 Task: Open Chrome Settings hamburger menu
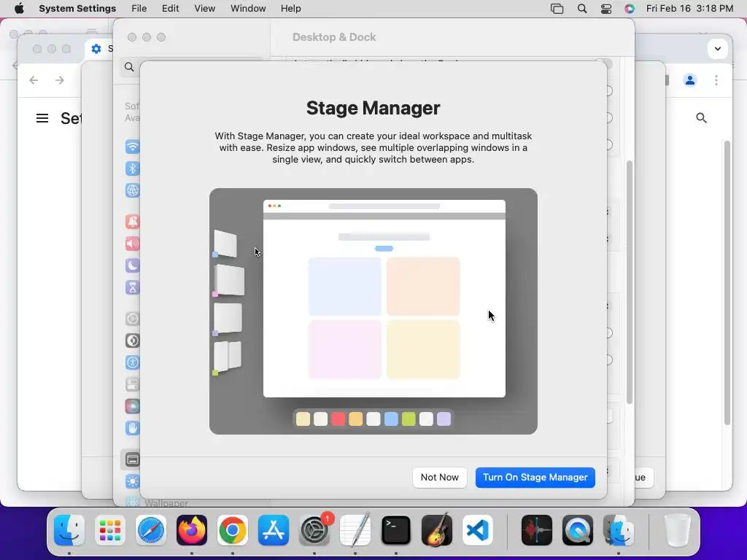42,118
